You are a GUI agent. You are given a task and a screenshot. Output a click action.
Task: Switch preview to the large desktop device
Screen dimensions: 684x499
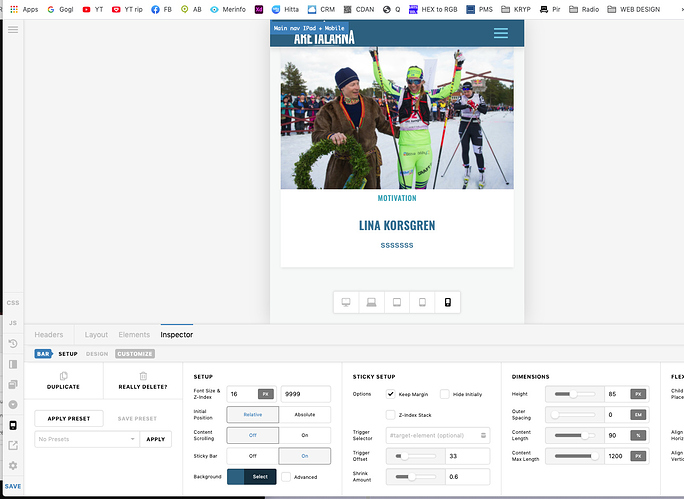pyautogui.click(x=346, y=302)
